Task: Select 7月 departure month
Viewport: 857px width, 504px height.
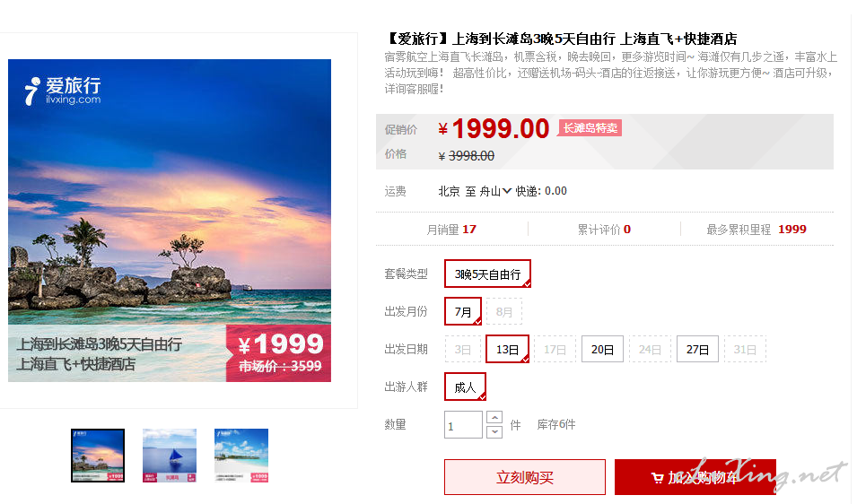Action: 463,312
